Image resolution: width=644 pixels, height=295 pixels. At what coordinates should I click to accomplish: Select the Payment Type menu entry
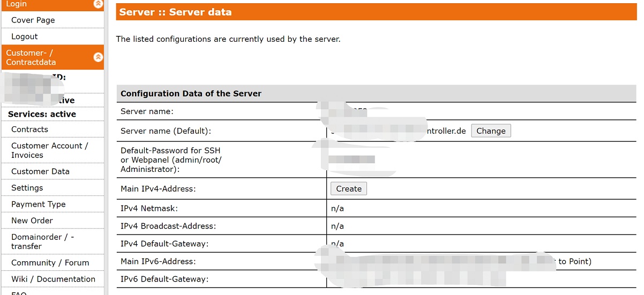pyautogui.click(x=39, y=205)
